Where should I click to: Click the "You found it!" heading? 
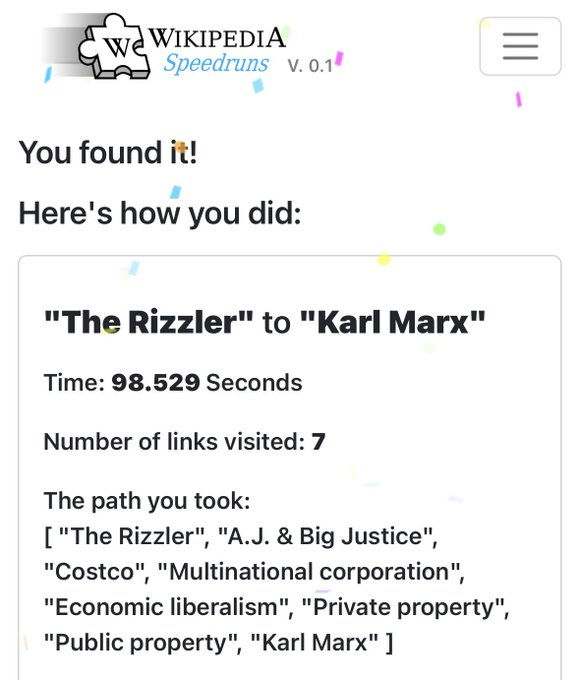pos(108,153)
